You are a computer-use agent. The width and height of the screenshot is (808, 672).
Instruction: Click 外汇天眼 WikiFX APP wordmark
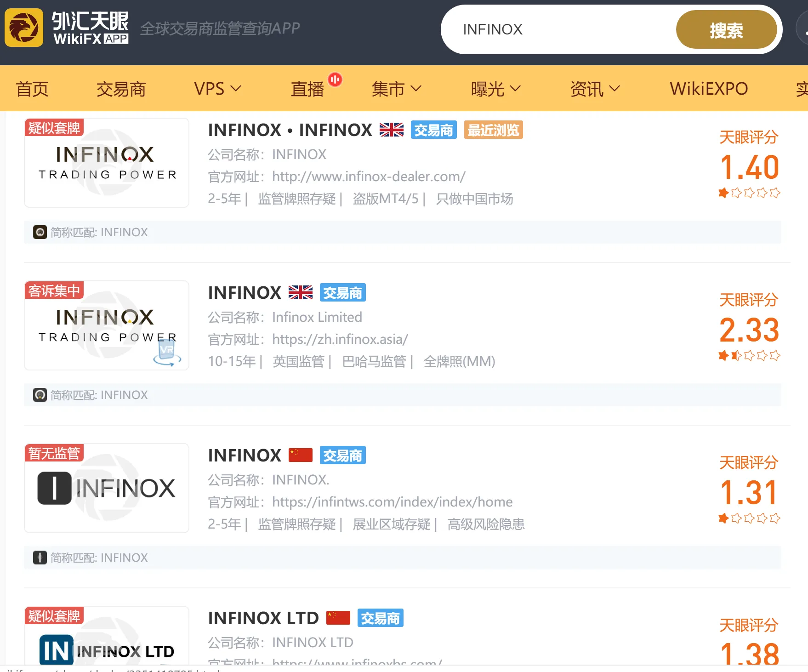(x=91, y=28)
